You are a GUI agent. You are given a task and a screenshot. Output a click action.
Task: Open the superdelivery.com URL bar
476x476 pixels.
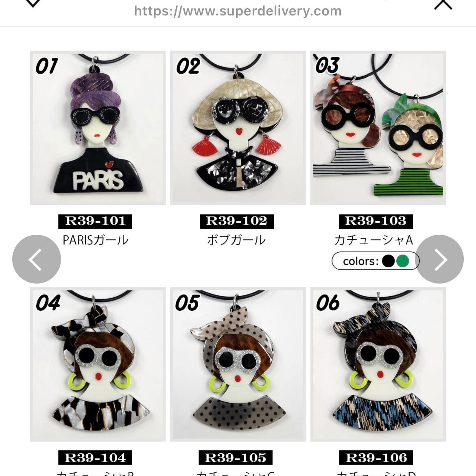coord(238,11)
